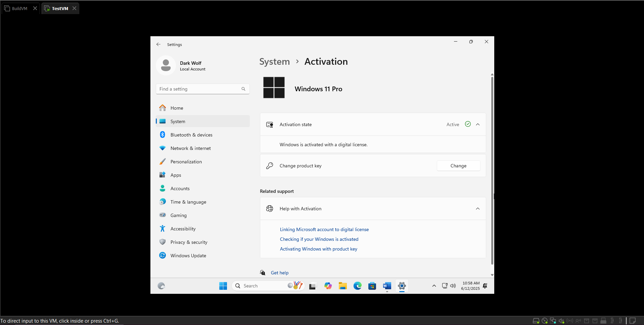Open the taskbar clock and date
The image size is (644, 325).
[470, 286]
